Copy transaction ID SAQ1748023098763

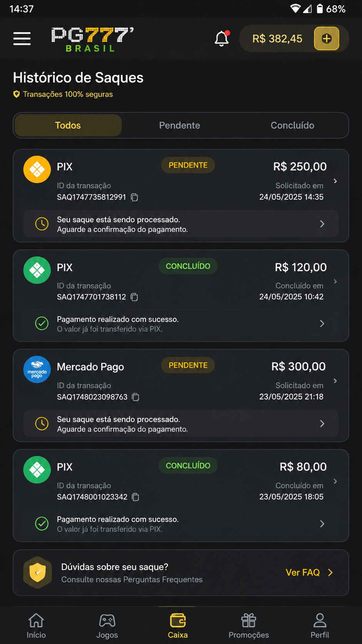click(x=135, y=397)
